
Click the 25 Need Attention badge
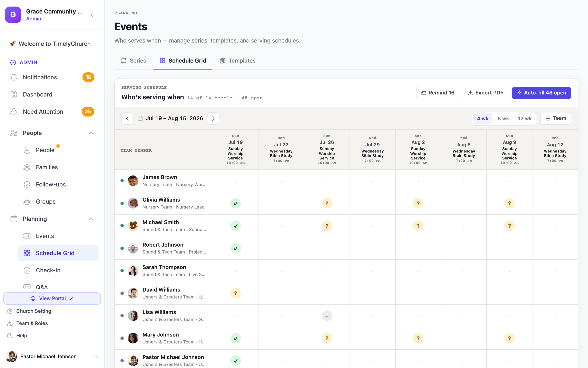(88, 111)
